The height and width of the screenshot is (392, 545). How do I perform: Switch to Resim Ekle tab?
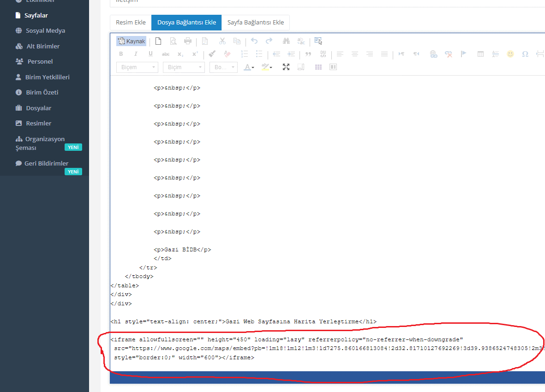[x=131, y=23]
